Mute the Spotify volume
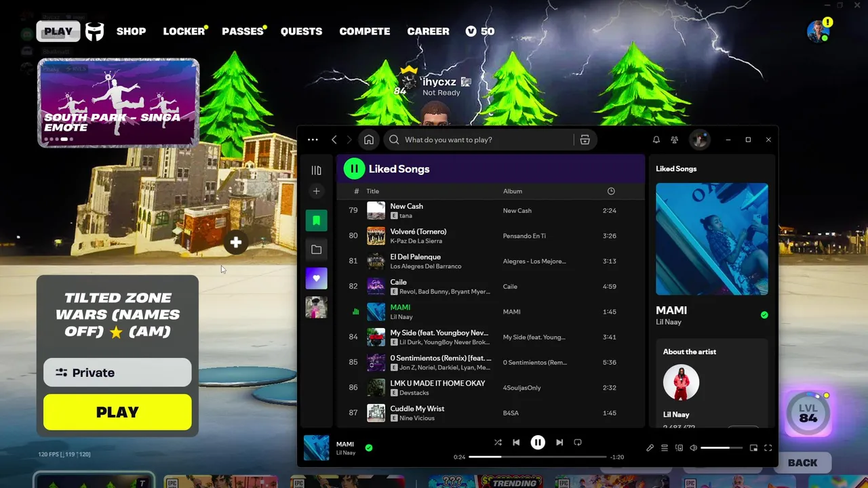This screenshot has height=488, width=868. (693, 448)
